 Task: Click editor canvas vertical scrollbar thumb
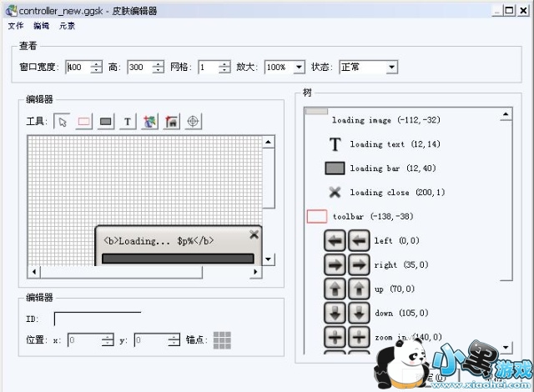pyautogui.click(x=269, y=178)
